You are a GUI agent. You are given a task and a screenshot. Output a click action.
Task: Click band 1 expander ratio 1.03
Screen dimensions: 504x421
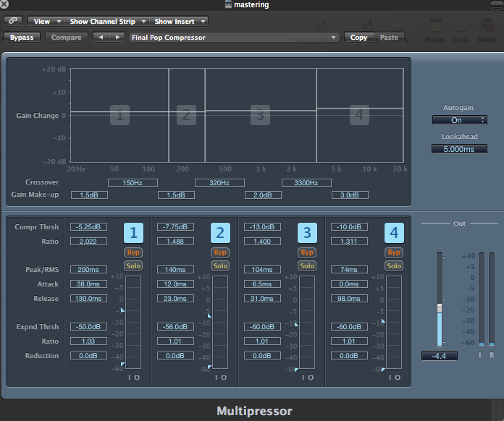[88, 341]
